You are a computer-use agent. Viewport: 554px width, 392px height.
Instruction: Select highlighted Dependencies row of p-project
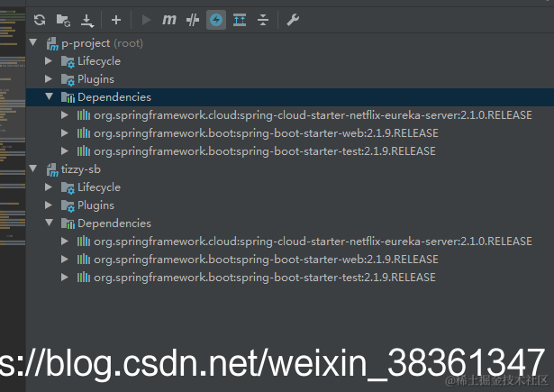(x=290, y=96)
